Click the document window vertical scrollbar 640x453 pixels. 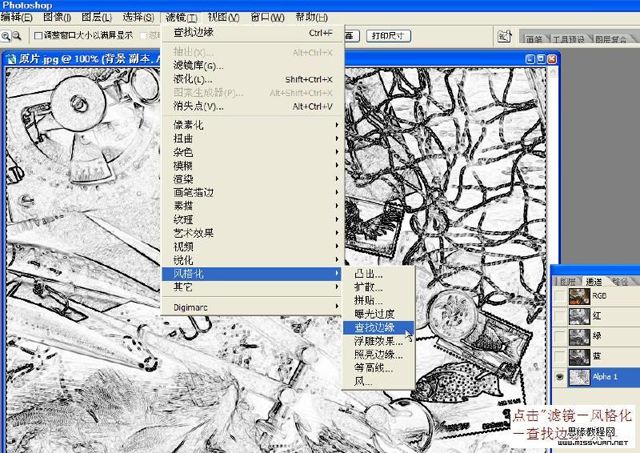(x=553, y=258)
